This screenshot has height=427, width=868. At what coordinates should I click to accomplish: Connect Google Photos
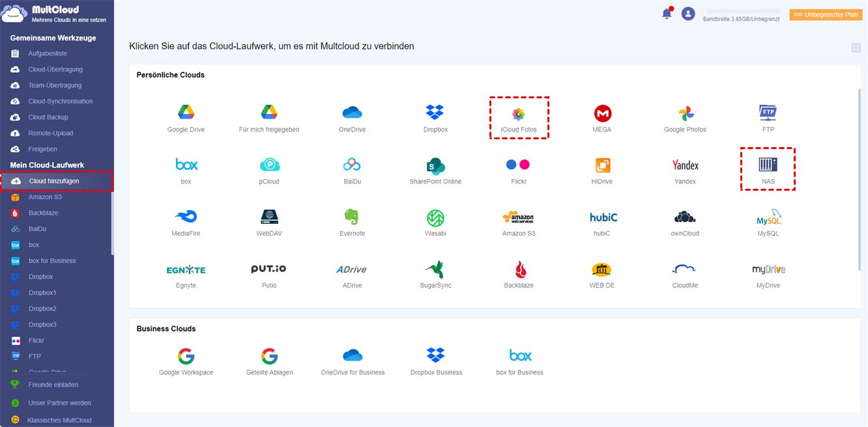(x=685, y=118)
